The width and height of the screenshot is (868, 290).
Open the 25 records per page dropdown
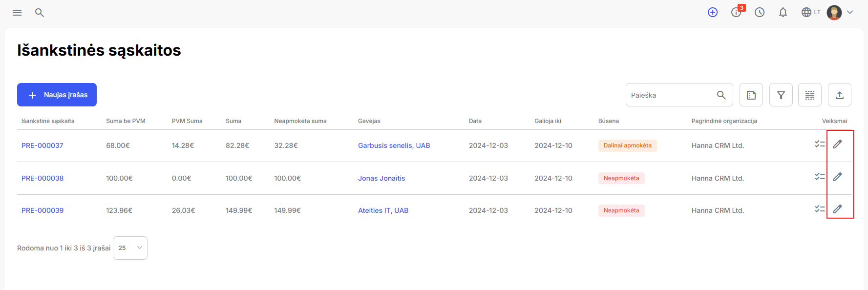[x=130, y=248]
